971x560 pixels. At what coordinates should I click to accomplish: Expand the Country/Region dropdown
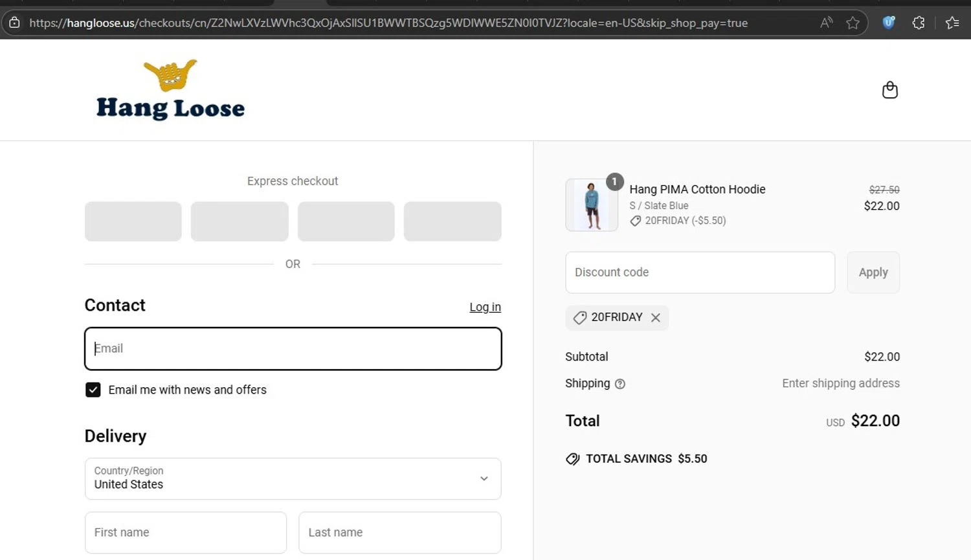293,479
